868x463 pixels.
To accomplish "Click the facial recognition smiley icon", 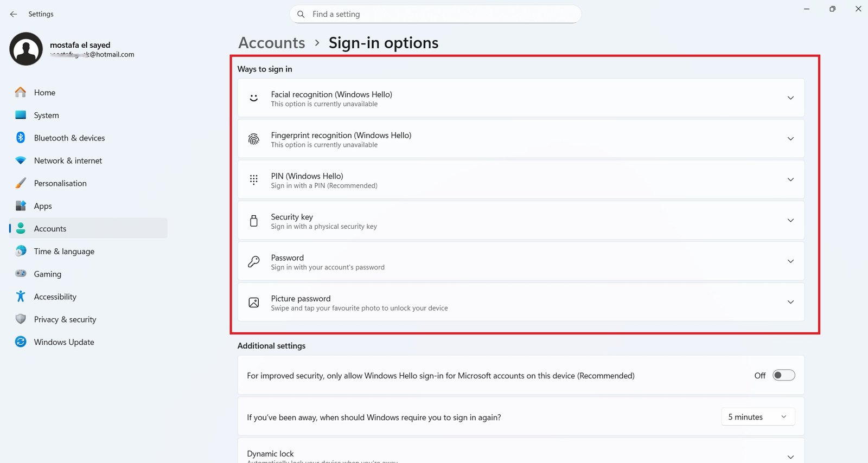I will point(253,98).
